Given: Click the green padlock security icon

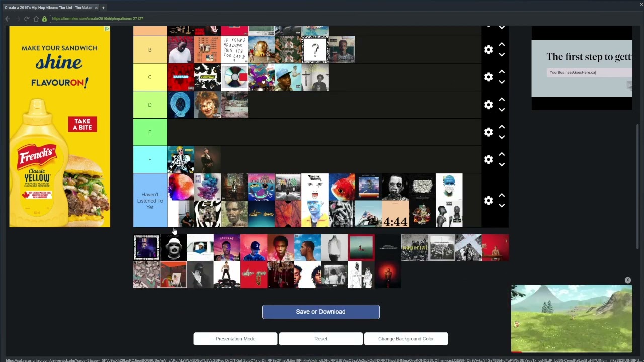Looking at the screenshot, I should click(44, 19).
